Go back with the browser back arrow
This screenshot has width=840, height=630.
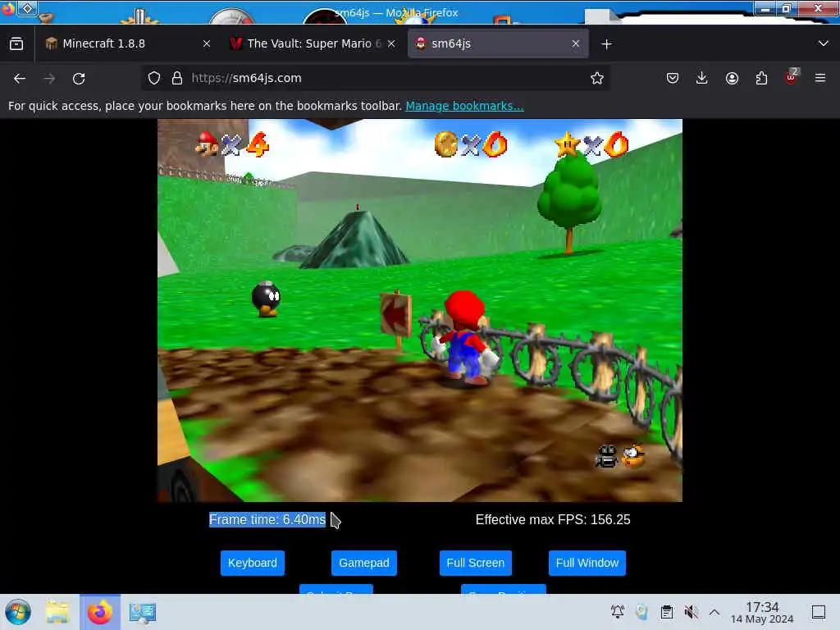(20, 78)
